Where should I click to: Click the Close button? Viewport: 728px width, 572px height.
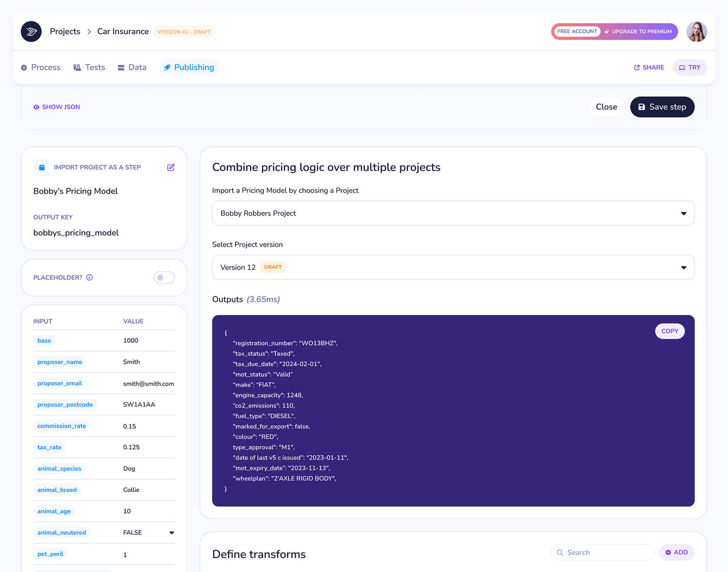point(607,107)
